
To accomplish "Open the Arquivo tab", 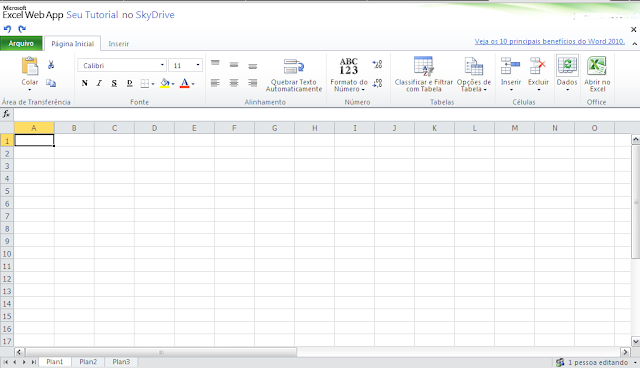I will (21, 43).
